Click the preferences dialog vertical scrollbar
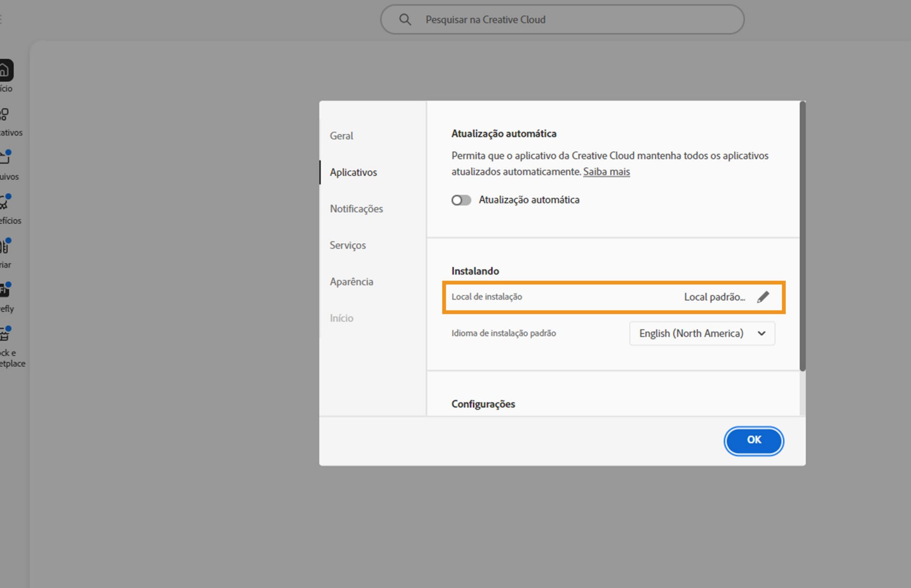 802,237
